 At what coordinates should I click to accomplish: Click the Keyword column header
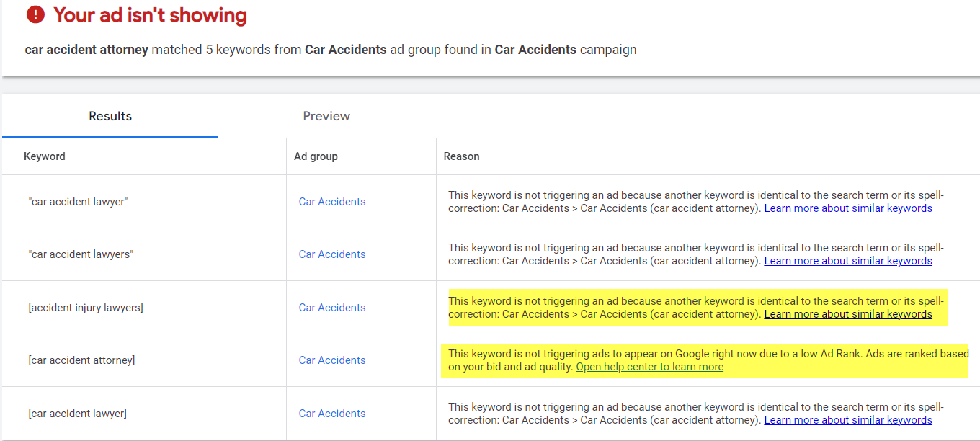(x=44, y=156)
